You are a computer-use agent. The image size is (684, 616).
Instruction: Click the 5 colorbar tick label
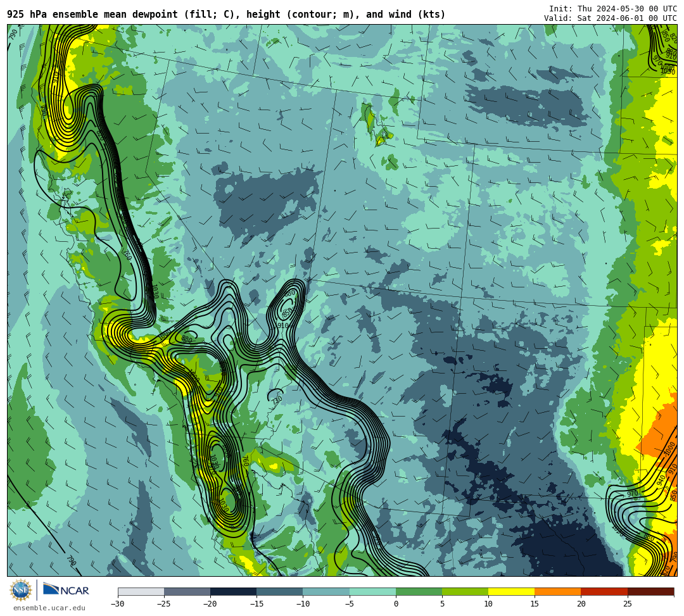pyautogui.click(x=442, y=604)
